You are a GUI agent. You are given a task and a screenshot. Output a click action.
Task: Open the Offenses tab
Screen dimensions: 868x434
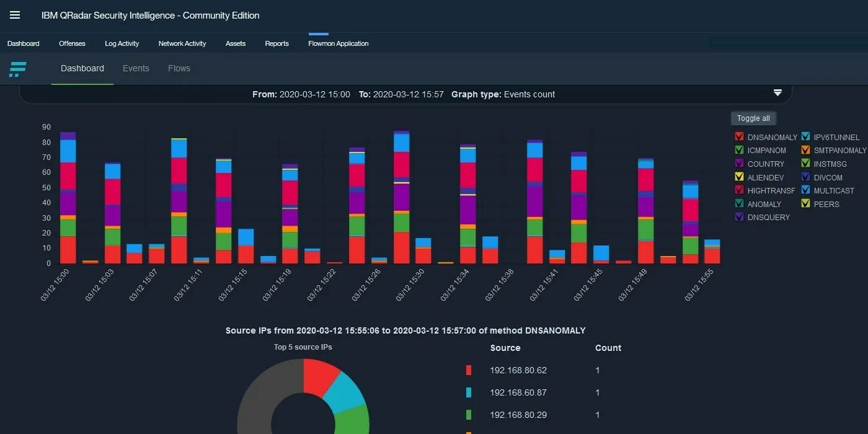[72, 43]
